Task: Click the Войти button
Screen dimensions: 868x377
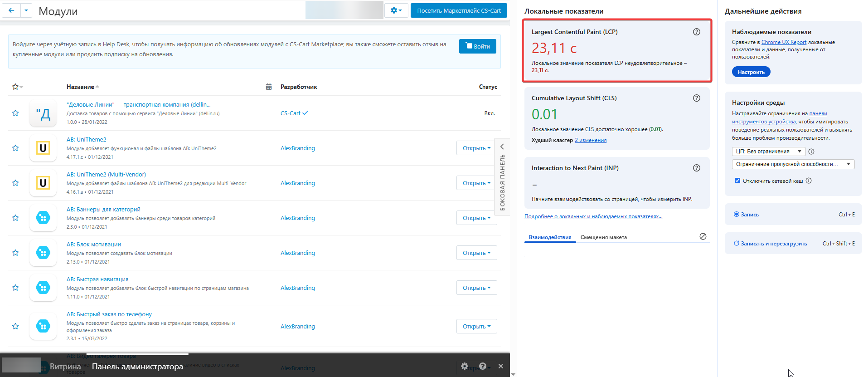Action: tap(478, 46)
